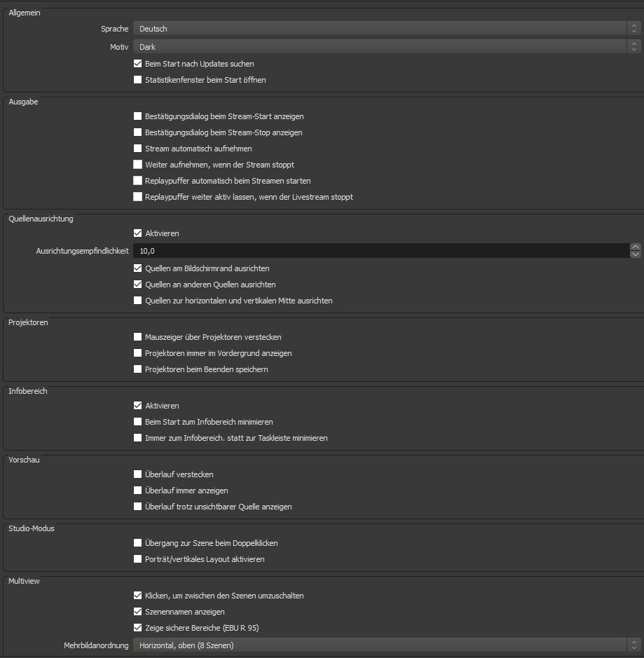The height and width of the screenshot is (658, 644).
Task: Tick 'Replaypuffer automatisch beim Streamen starten'
Action: coord(138,181)
